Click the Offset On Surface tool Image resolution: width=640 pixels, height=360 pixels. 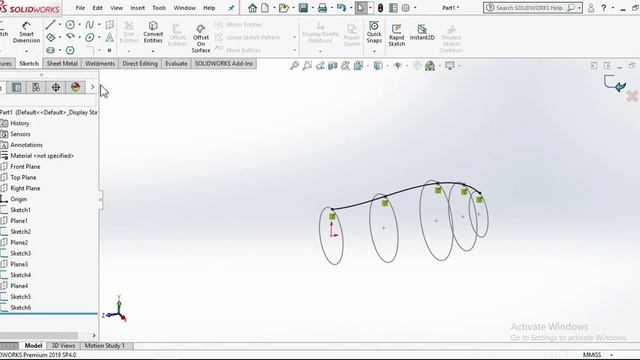201,38
